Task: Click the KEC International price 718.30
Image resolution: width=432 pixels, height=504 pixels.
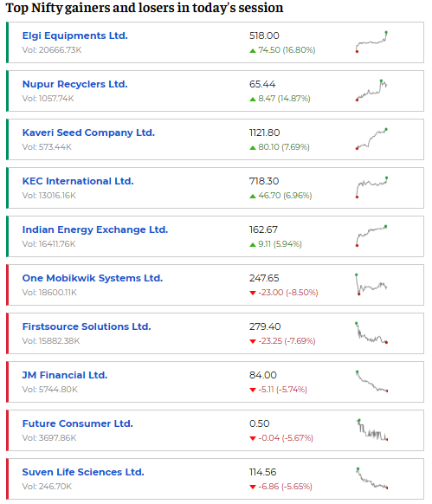Action: pos(264,181)
